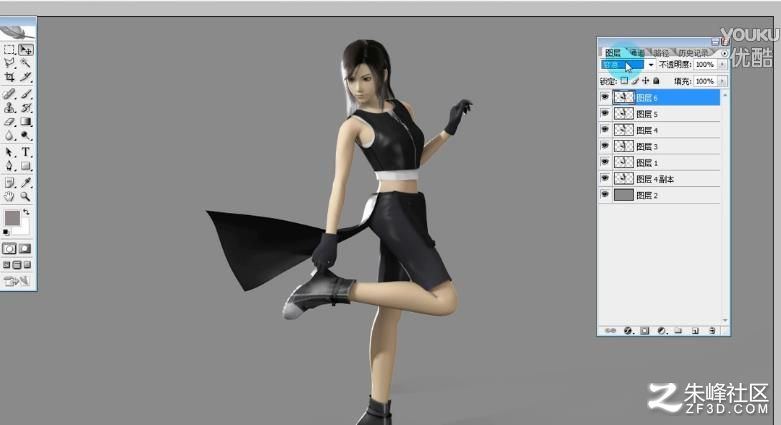Switch to the 历史记录 (History) tab
This screenshot has width=781, height=425.
pos(692,53)
